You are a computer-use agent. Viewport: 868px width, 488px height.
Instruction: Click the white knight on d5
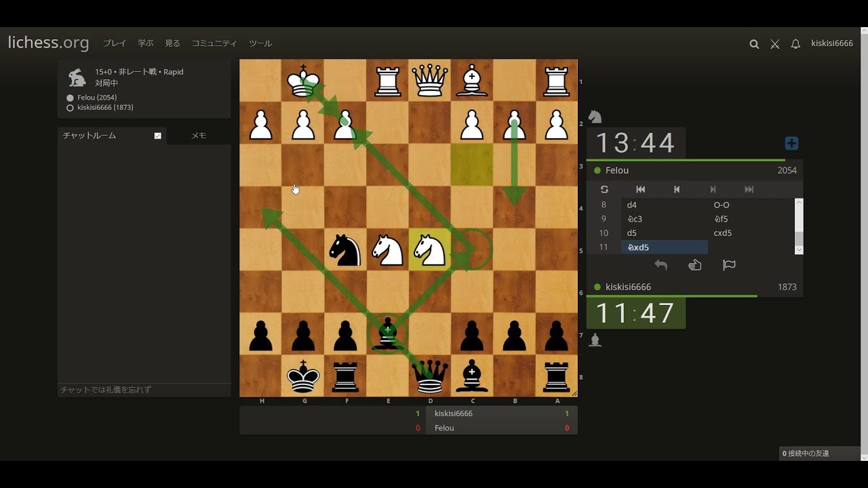(x=430, y=250)
